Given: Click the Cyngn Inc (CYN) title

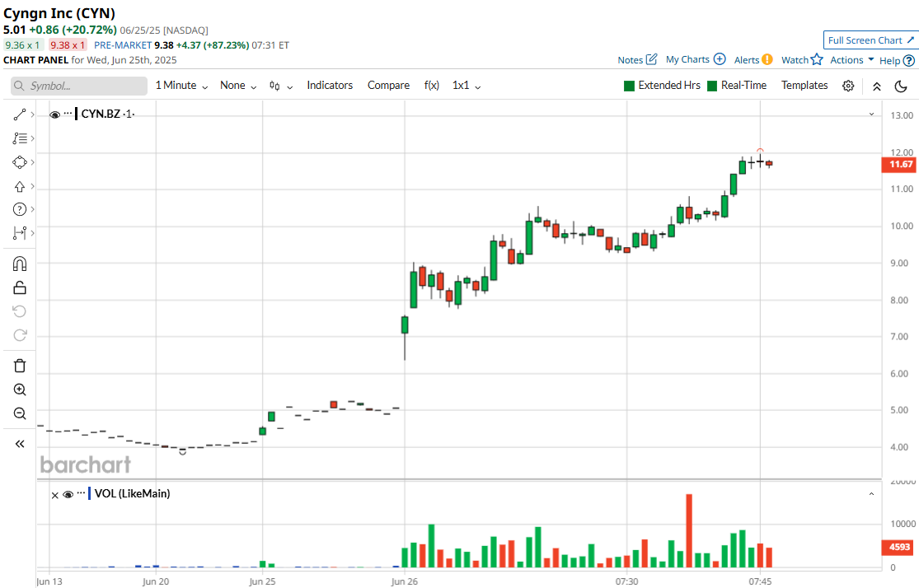Looking at the screenshot, I should tap(59, 13).
